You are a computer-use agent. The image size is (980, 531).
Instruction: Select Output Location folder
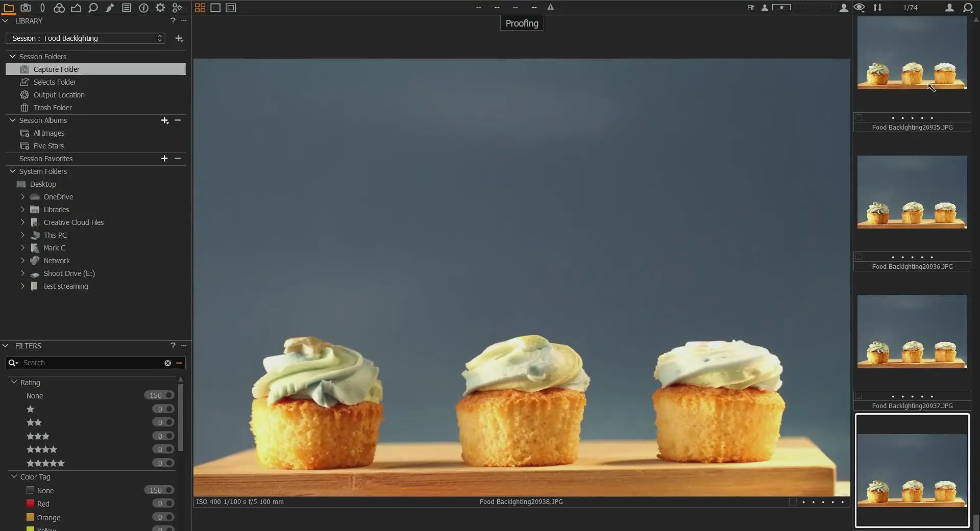[x=95, y=95]
